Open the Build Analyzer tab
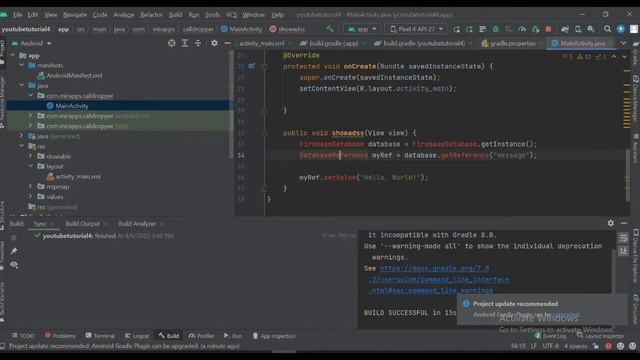The image size is (640, 360). pos(137,224)
